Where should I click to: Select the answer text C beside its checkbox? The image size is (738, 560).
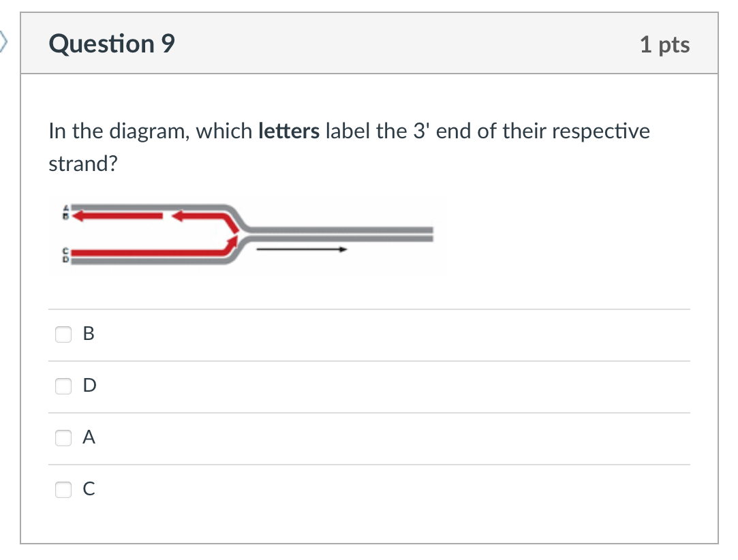[89, 488]
